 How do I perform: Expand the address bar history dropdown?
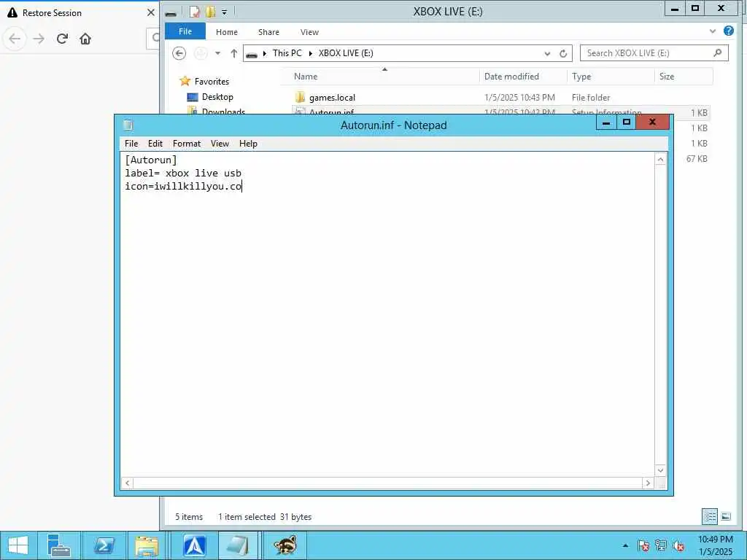547,53
